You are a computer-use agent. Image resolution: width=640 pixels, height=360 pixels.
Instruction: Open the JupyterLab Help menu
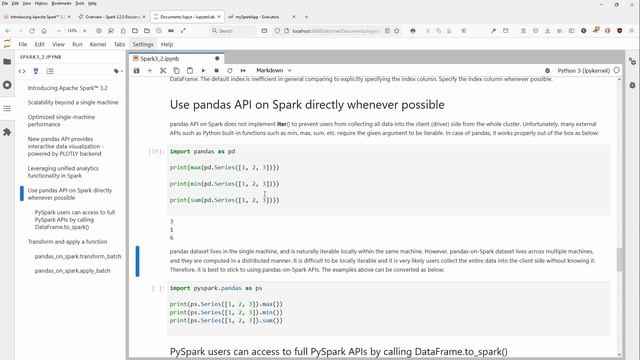click(167, 44)
